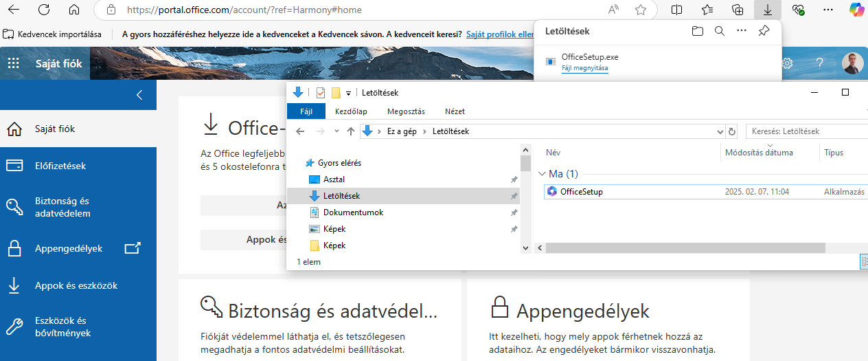The height and width of the screenshot is (361, 868).
Task: Open account profile picture menu
Action: pyautogui.click(x=853, y=63)
